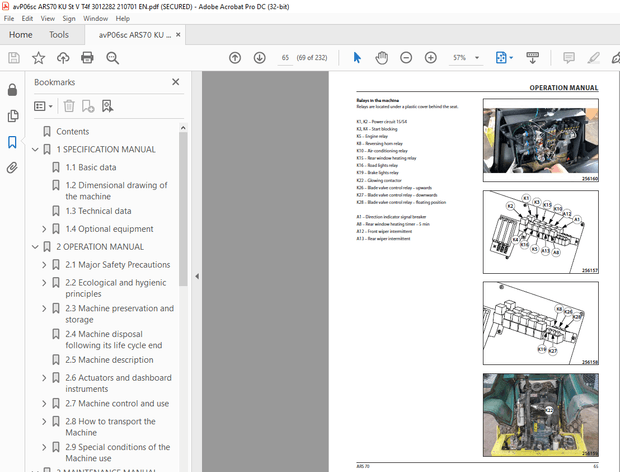Open the Help menu
Screen dimensions: 620x472
point(123,19)
